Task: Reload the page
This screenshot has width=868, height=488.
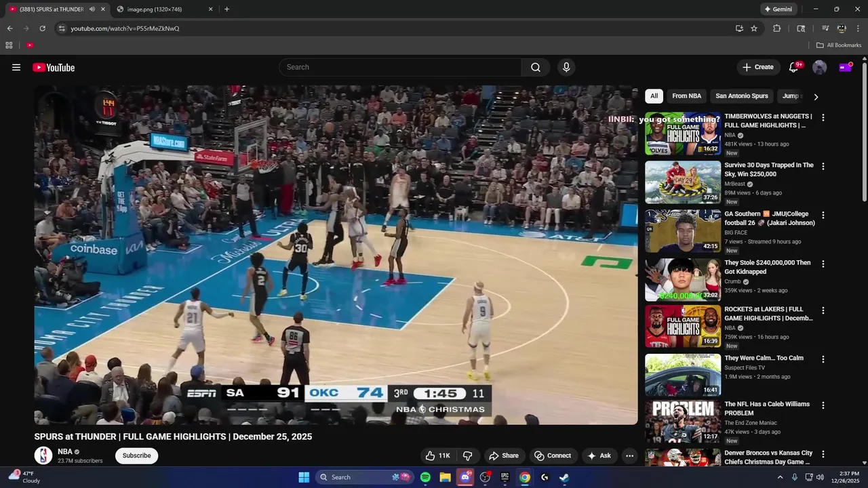Action: click(x=42, y=28)
